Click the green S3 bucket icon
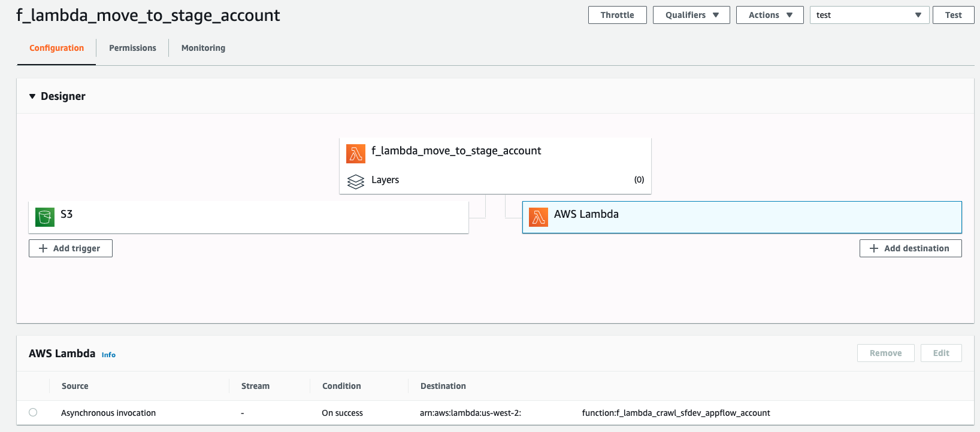The image size is (980, 432). point(45,217)
